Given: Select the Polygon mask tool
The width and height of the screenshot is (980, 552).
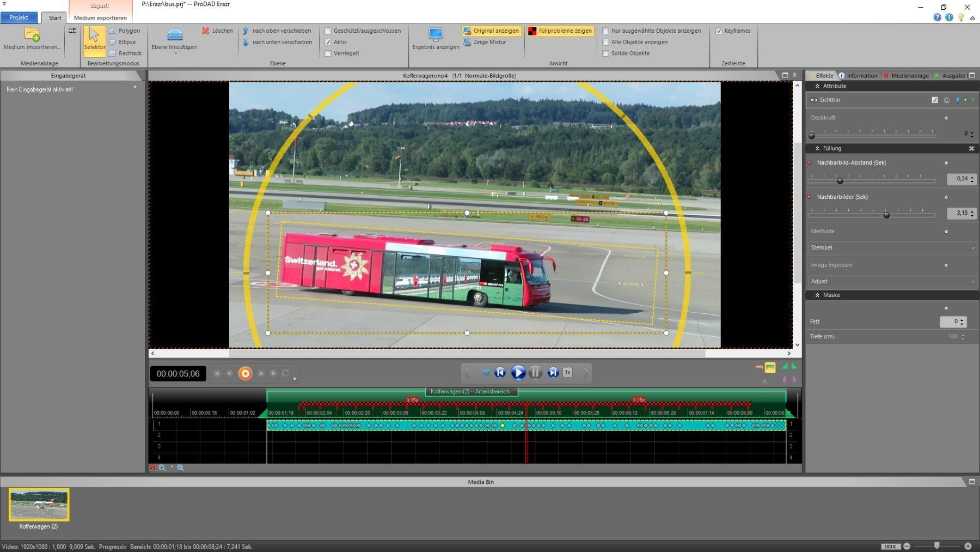Looking at the screenshot, I should pyautogui.click(x=125, y=31).
